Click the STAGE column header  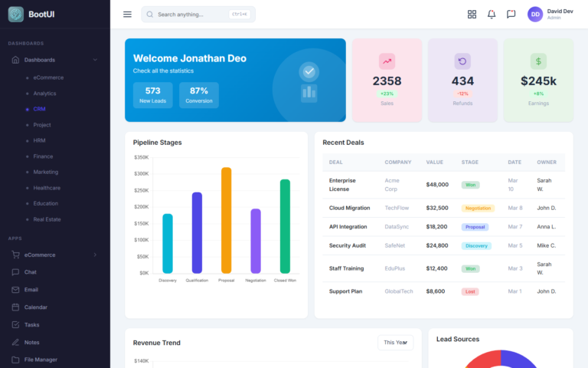[x=470, y=163]
